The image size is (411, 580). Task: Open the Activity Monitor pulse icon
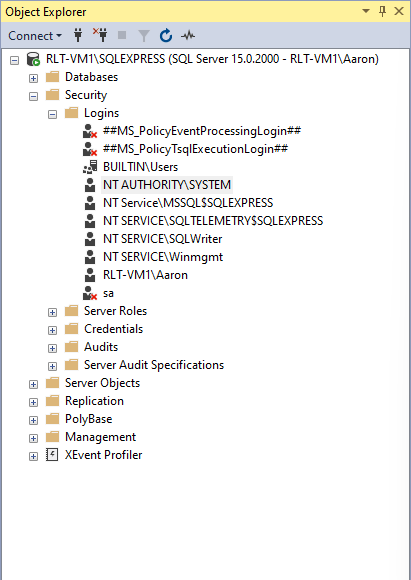tap(188, 36)
